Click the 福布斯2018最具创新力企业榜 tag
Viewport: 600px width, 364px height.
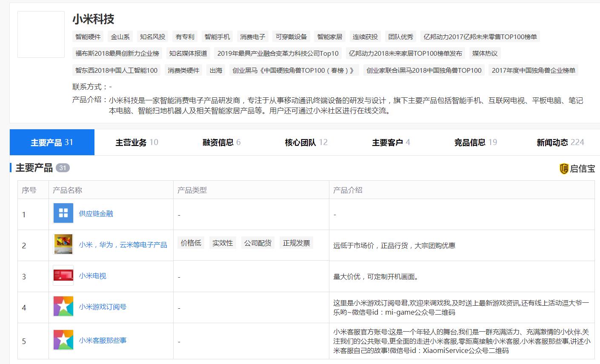(117, 53)
